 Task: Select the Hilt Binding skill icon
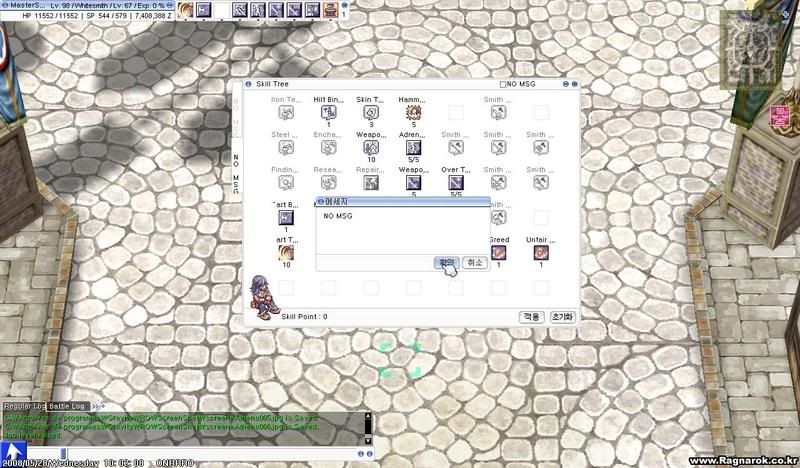328,112
